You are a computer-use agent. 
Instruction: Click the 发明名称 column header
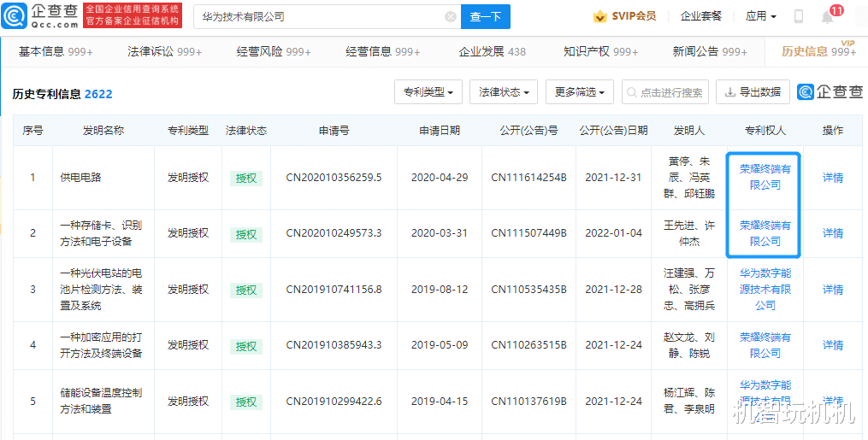click(x=103, y=131)
